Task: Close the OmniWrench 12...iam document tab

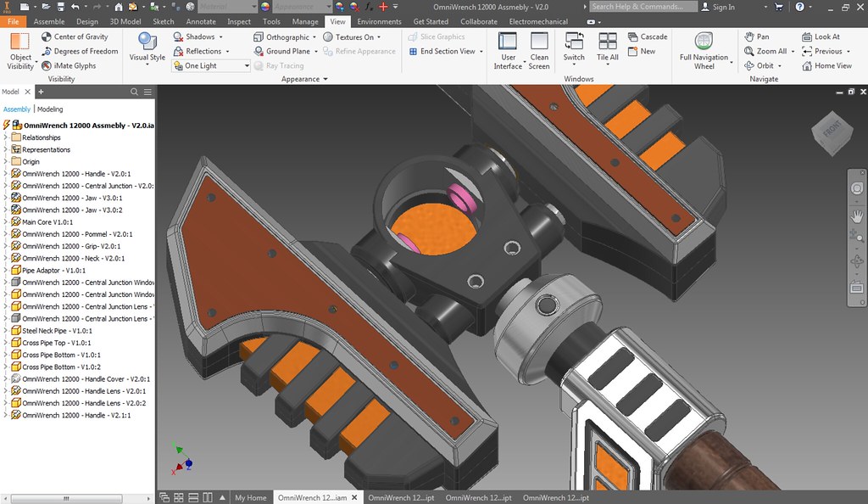Action: pyautogui.click(x=354, y=498)
